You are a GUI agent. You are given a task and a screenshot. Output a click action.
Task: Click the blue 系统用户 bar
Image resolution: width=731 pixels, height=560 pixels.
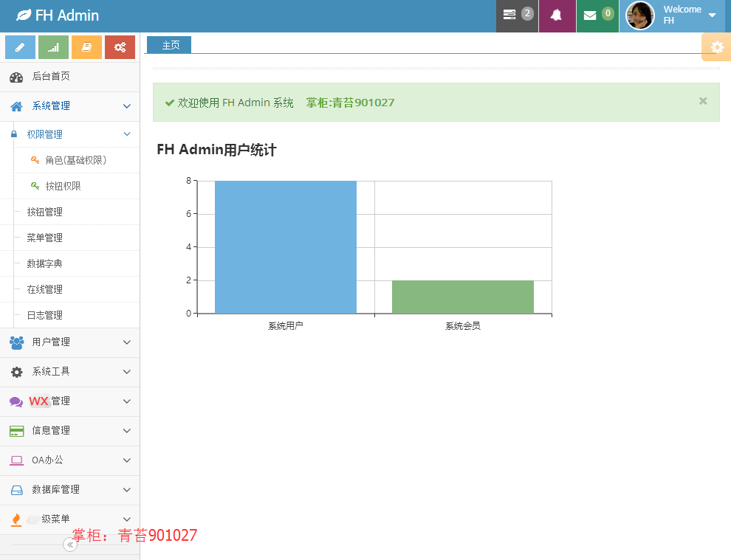[286, 247]
